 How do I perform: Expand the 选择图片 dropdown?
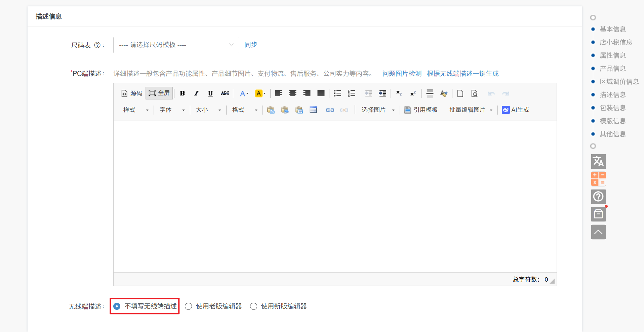(377, 110)
